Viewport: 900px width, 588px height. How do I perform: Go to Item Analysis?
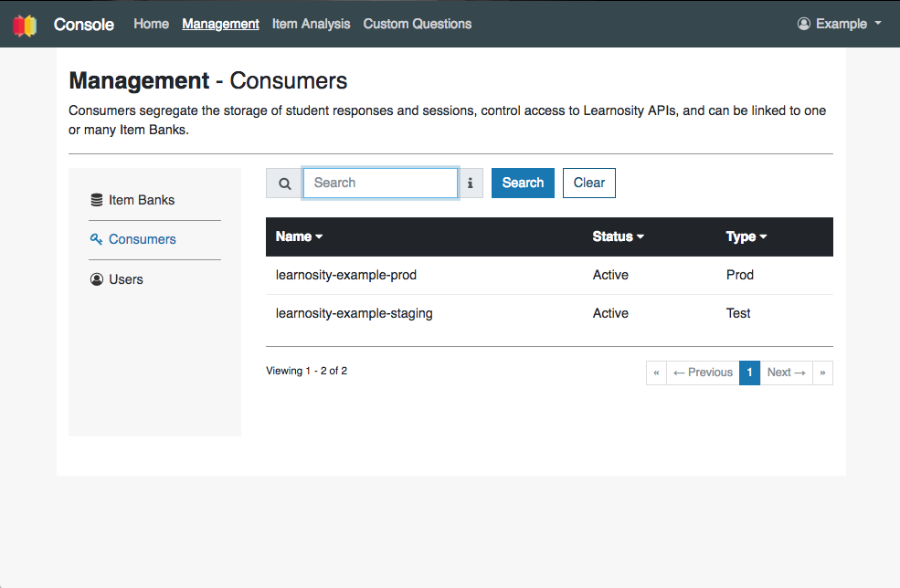click(x=311, y=24)
